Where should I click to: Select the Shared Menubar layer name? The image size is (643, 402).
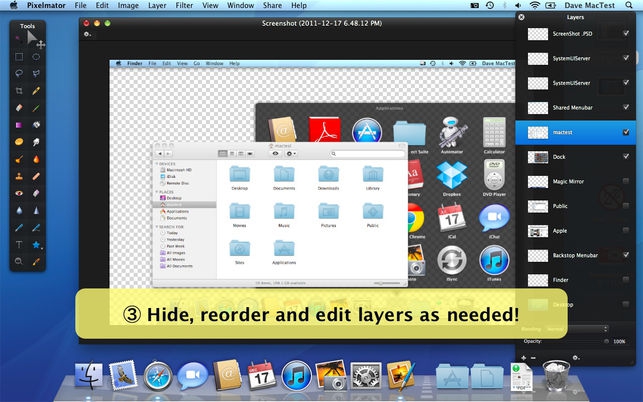click(x=572, y=107)
